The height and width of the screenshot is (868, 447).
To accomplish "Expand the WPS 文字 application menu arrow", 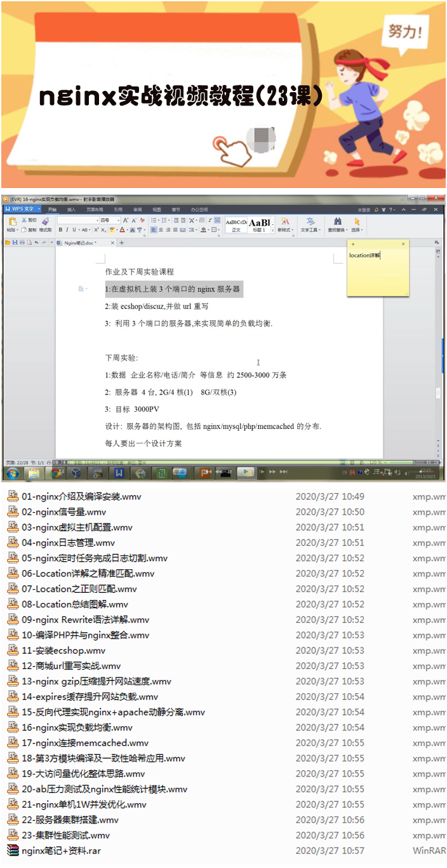I will tap(39, 209).
